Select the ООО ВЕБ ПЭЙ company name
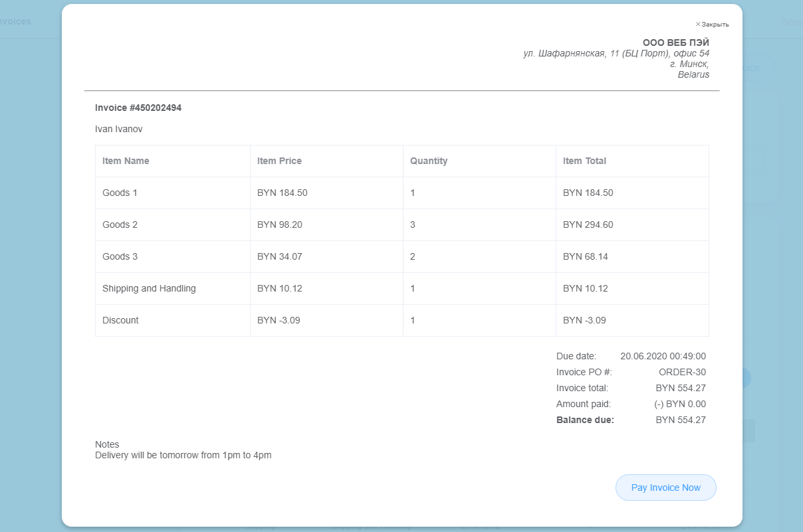The width and height of the screenshot is (803, 532). (x=675, y=42)
